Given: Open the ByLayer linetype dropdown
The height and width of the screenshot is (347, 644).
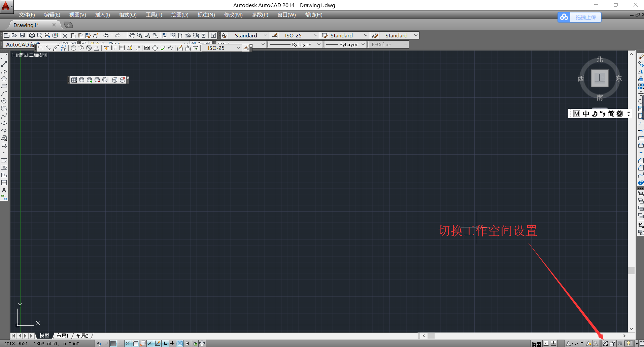Looking at the screenshot, I should [296, 44].
